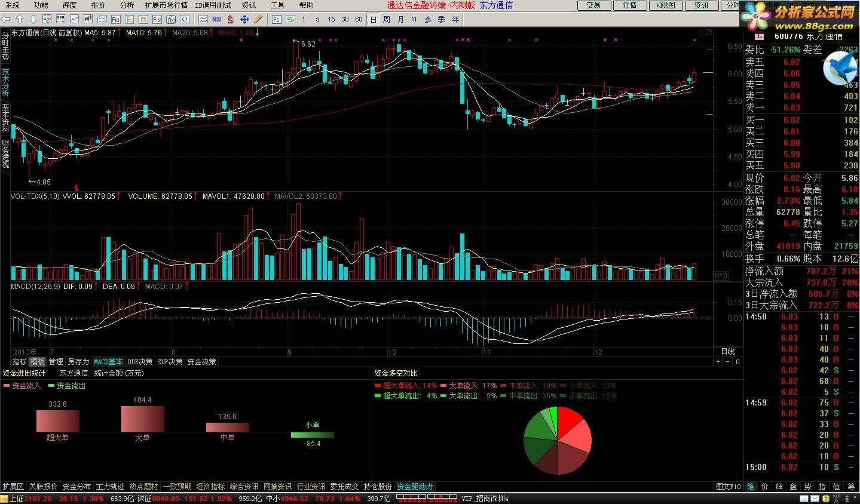Viewport: 860px width, 504px height.
Task: Click the red dollar sign toolbar icon
Action: pos(230,20)
